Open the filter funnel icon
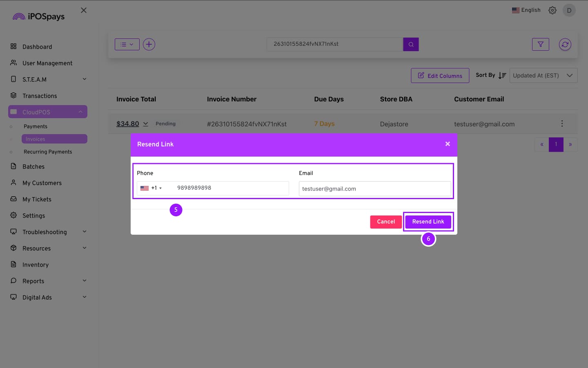588x368 pixels. coord(540,44)
